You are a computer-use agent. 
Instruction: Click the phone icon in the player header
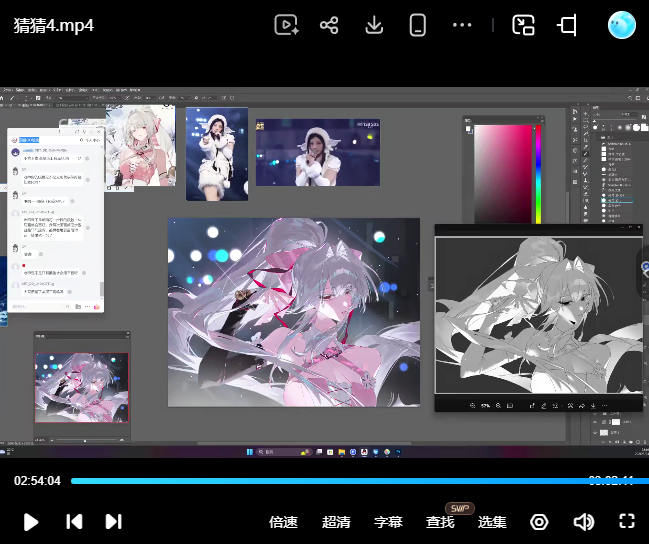tap(418, 25)
